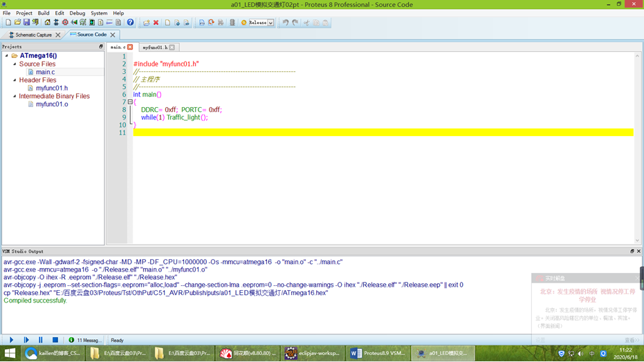Open the Help menu
This screenshot has width=644, height=362.
[x=118, y=13]
